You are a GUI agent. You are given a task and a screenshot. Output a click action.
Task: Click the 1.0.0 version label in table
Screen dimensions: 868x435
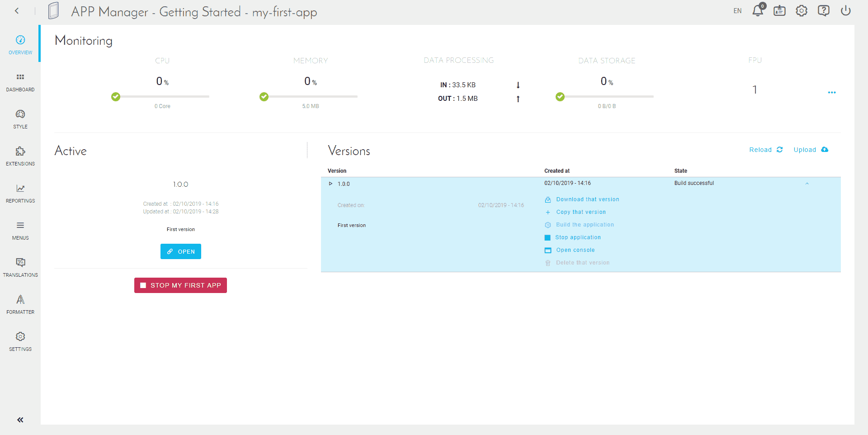[344, 184]
